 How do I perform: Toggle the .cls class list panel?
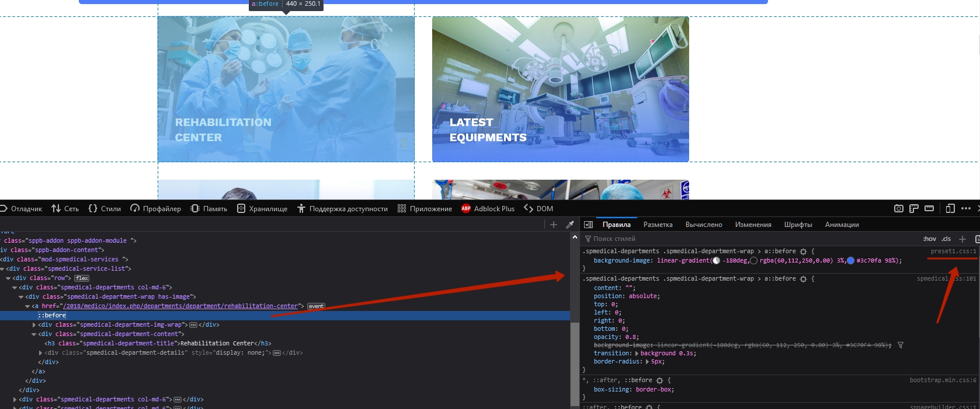pos(946,239)
